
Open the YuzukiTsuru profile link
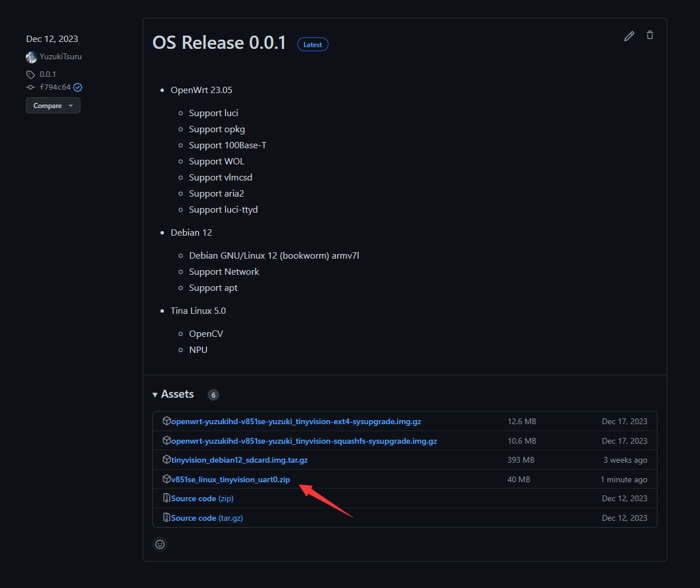point(60,57)
